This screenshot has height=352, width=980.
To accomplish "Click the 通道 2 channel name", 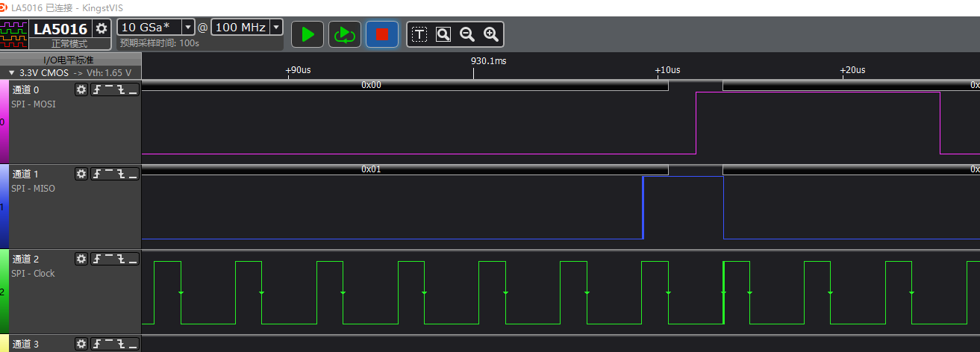I will (x=25, y=259).
